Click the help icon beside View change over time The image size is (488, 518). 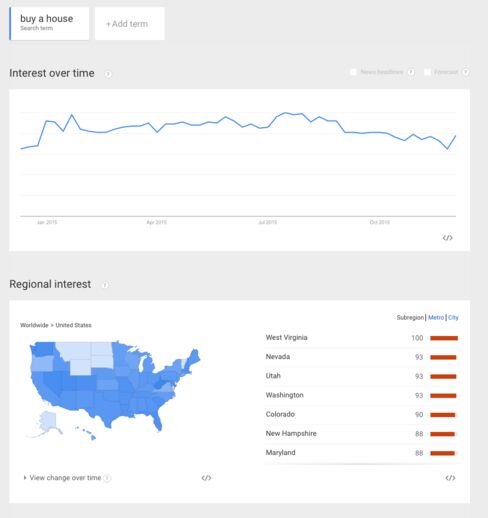click(107, 478)
